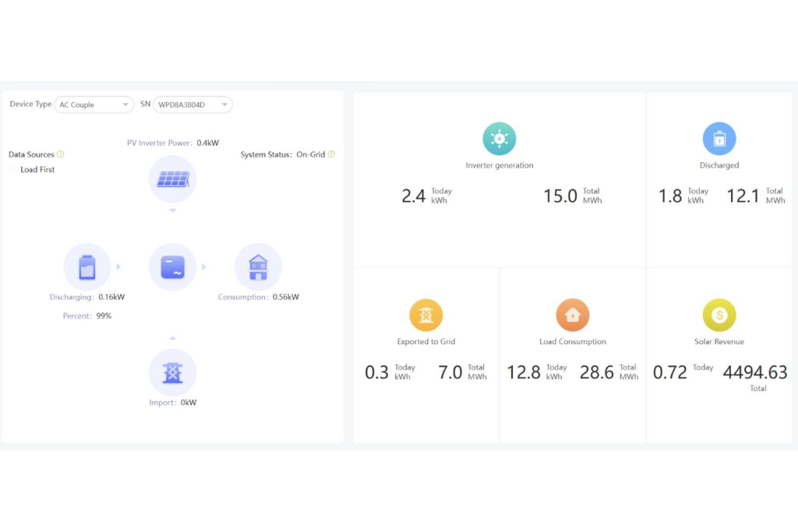This screenshot has height=532, width=798.
Task: Click the orange Load Consumption home icon
Action: tap(573, 315)
